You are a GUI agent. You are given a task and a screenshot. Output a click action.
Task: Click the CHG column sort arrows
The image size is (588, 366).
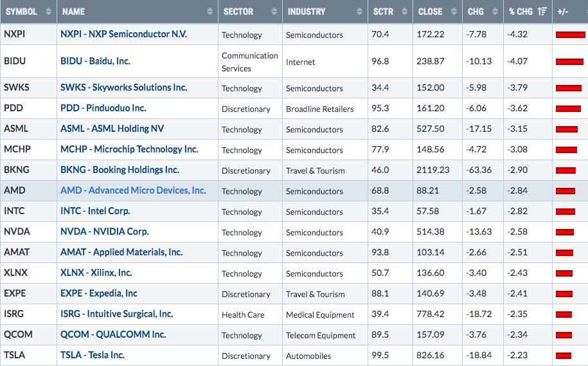494,12
